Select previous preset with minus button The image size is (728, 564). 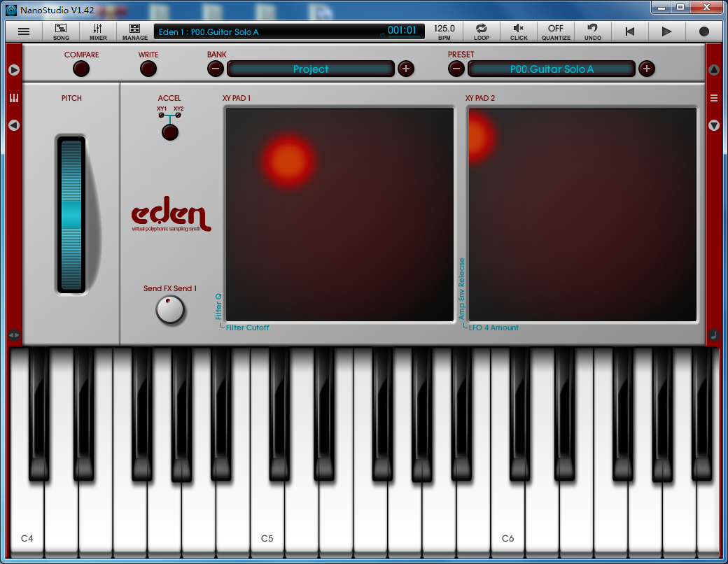click(456, 69)
